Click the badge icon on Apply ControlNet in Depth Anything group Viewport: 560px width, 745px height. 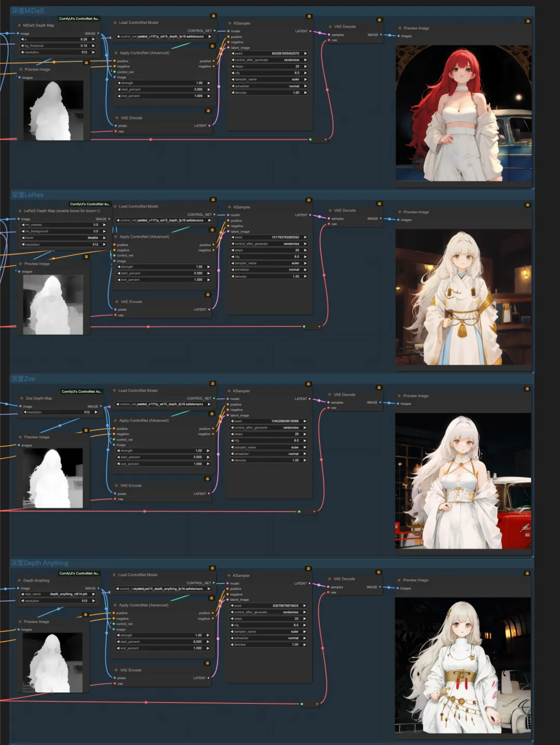pyautogui.click(x=211, y=598)
